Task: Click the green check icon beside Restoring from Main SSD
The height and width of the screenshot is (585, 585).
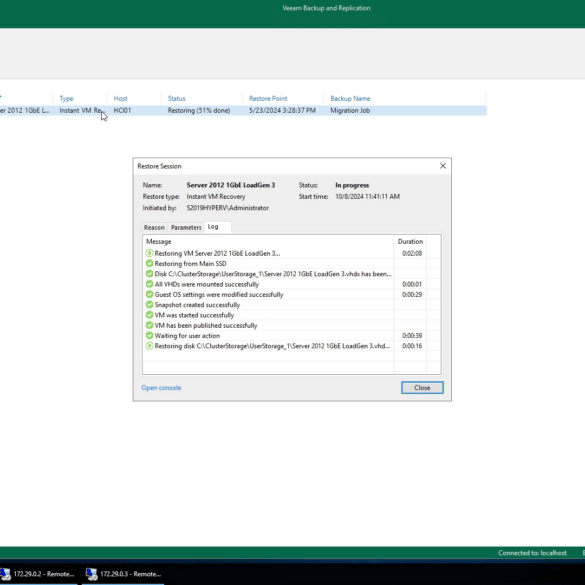Action: (x=149, y=263)
